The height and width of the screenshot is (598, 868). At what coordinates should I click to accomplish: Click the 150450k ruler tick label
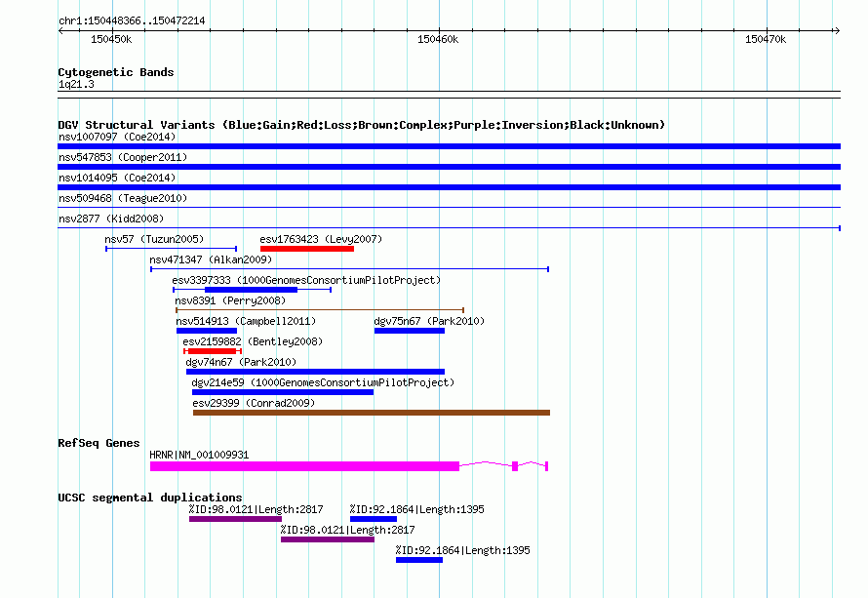(111, 39)
